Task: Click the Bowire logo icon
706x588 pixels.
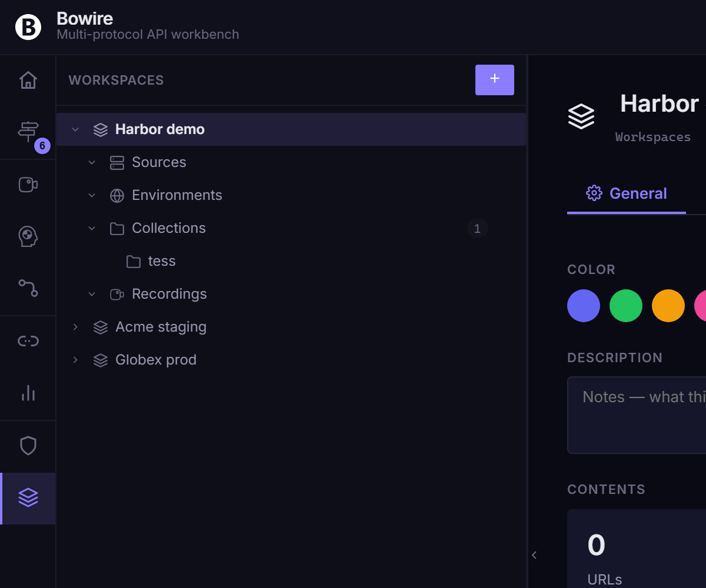Action: coord(28,27)
